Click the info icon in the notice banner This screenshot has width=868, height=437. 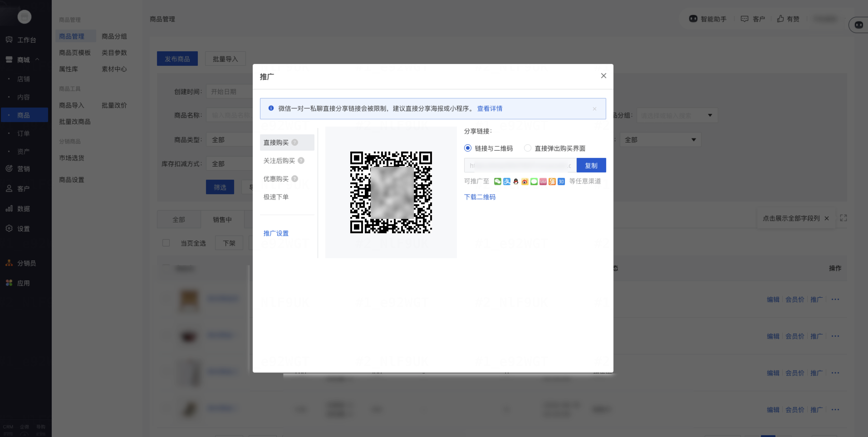point(271,108)
